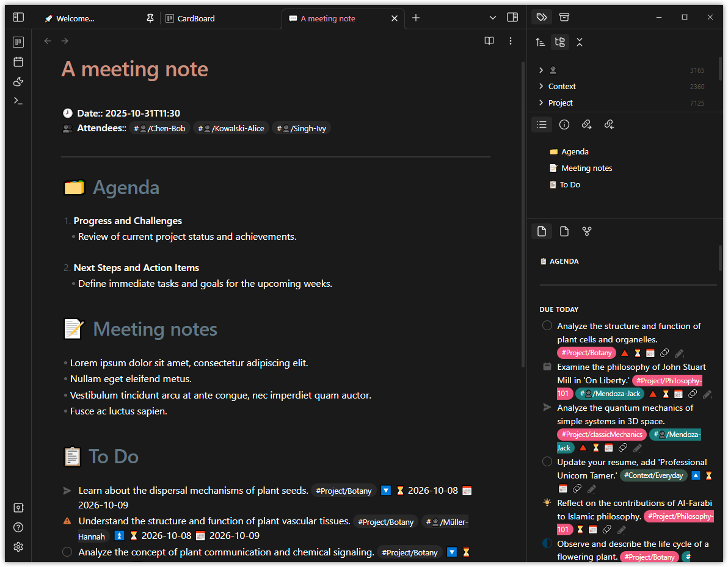
Task: Open the help icon in ribbon
Action: tap(18, 527)
